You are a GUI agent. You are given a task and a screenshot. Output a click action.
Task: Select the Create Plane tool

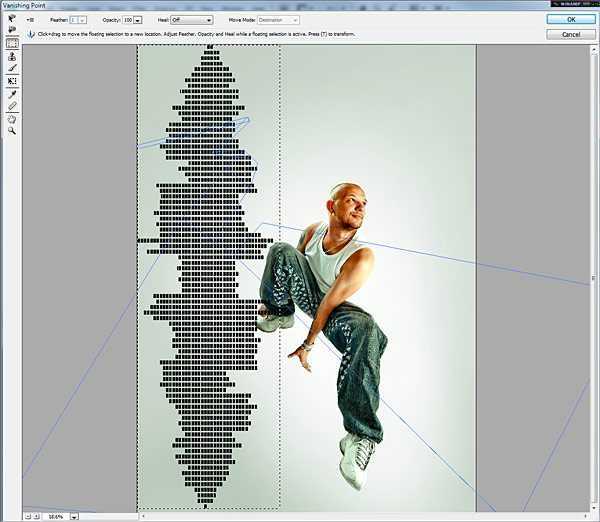pyautogui.click(x=12, y=31)
